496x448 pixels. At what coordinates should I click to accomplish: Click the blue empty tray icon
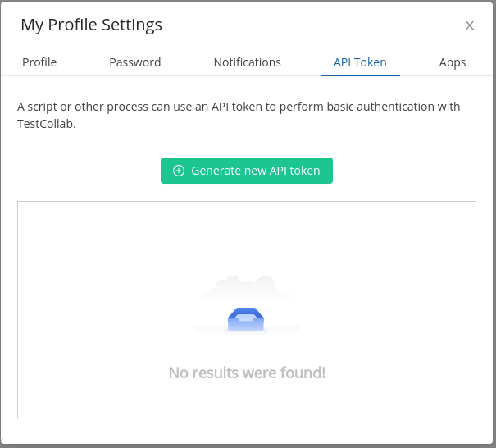[x=246, y=319]
